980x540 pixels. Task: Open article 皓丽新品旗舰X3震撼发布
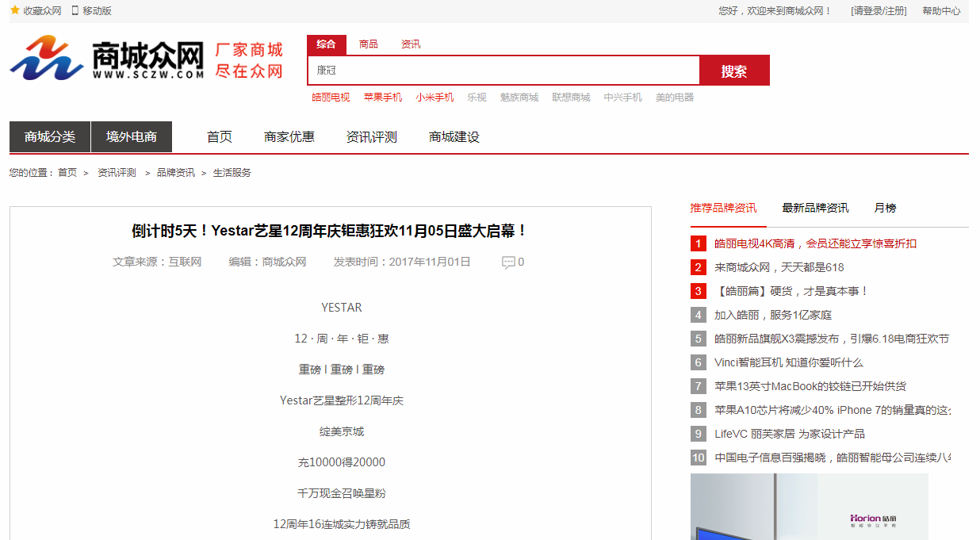(832, 339)
